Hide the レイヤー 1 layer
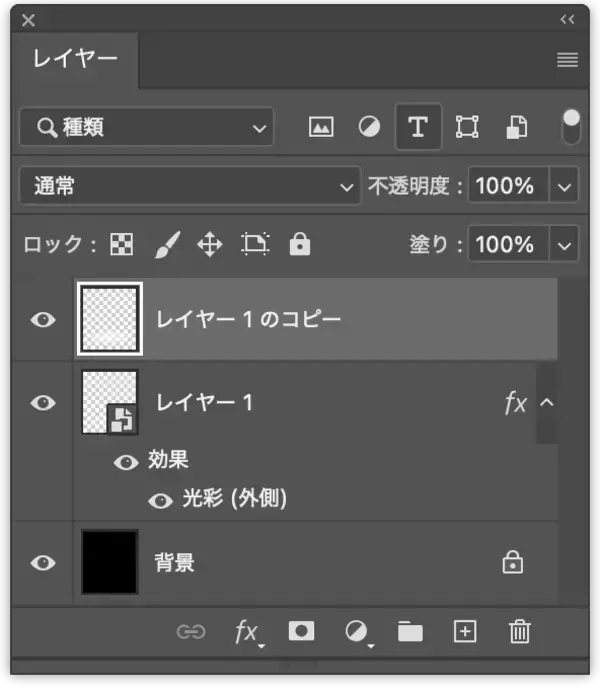Viewport: 600px width, 689px height. pos(43,403)
